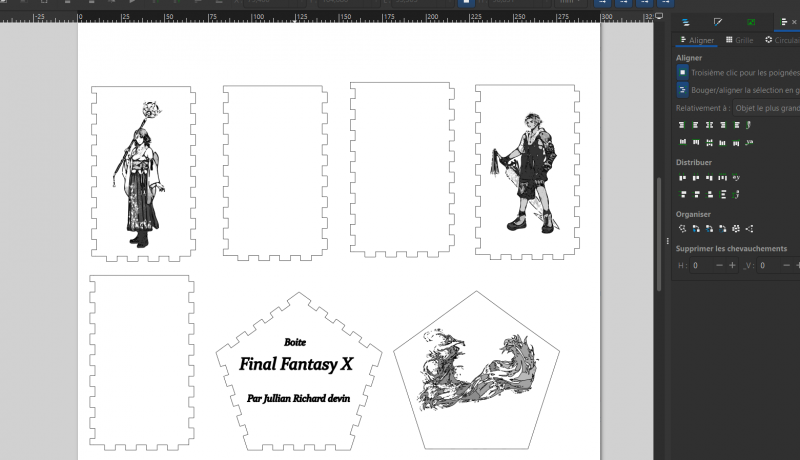Click the V overlap input field
Screen dimensions: 800x460
coord(768,265)
